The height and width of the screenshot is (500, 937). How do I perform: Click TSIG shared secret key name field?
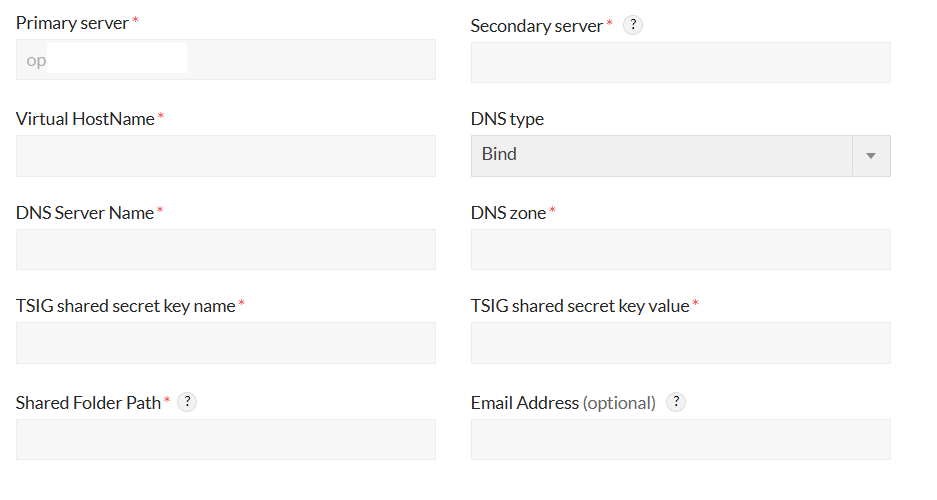(x=225, y=343)
